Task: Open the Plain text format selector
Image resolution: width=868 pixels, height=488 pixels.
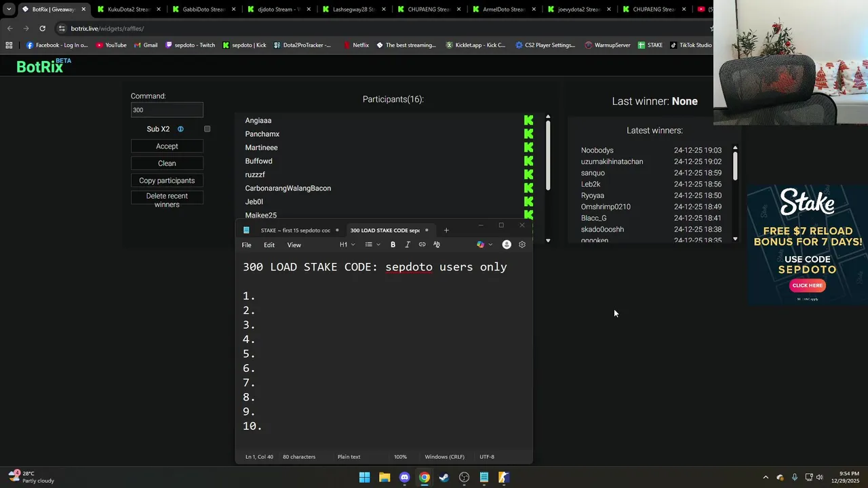Action: click(349, 457)
